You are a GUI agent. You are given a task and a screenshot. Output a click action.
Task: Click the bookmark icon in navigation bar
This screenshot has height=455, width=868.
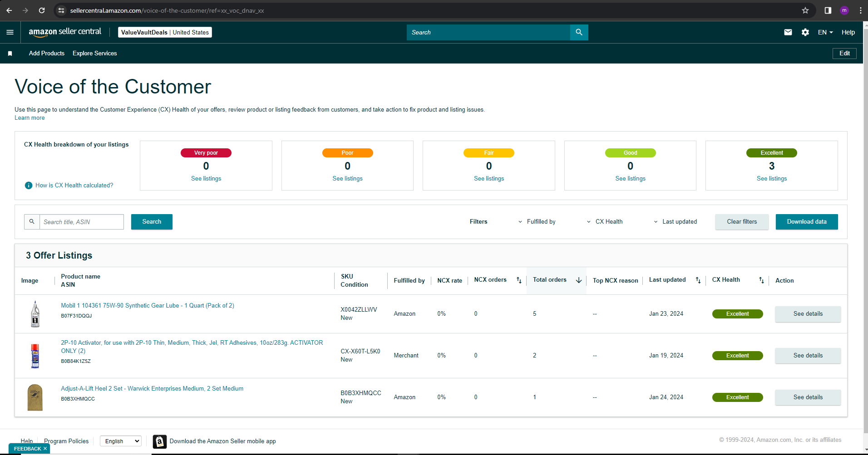[x=10, y=54]
